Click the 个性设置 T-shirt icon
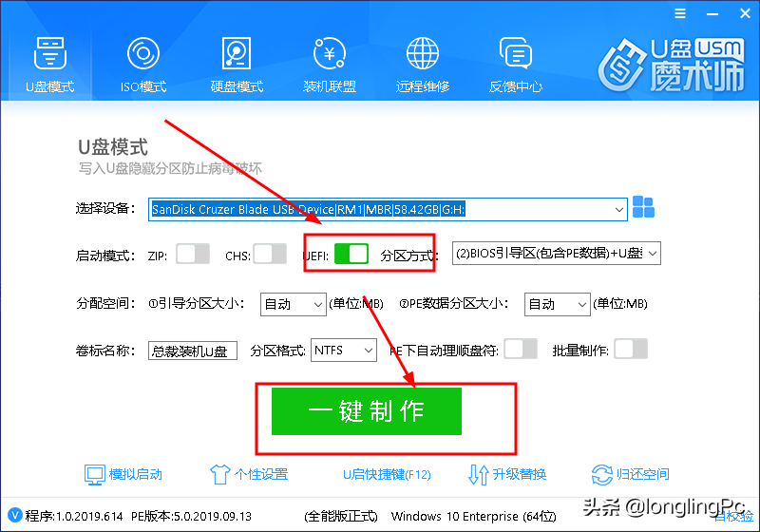 (x=219, y=474)
